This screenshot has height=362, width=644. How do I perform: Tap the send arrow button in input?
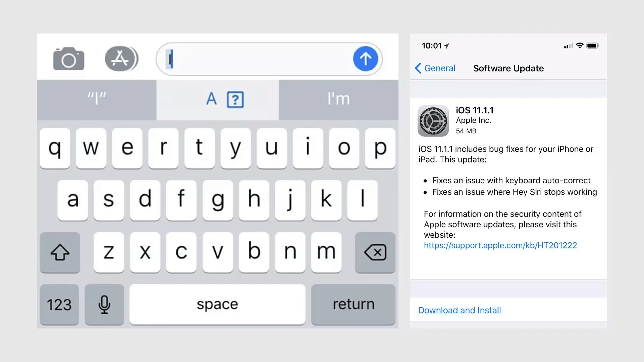365,59
